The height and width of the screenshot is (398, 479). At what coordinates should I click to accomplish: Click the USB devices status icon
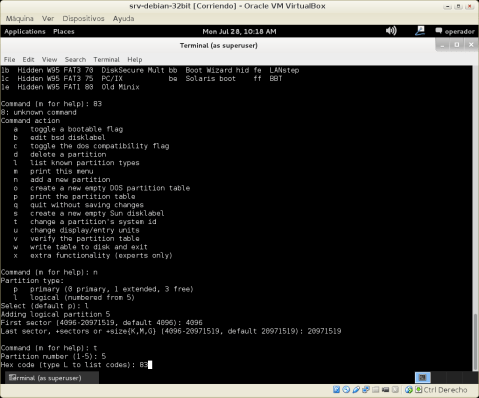click(356, 389)
